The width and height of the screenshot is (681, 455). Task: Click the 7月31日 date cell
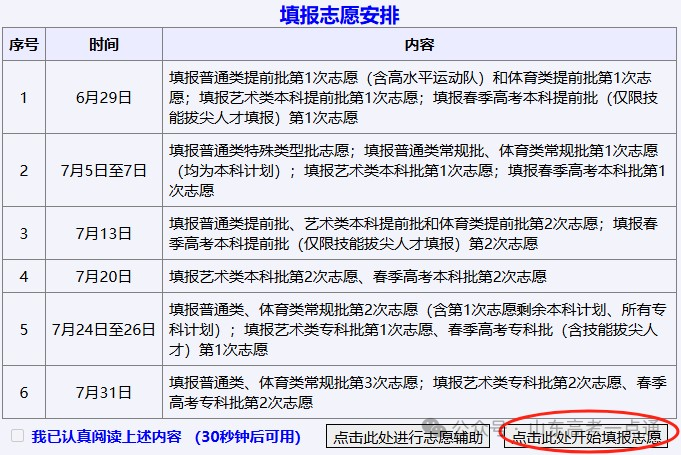(103, 392)
